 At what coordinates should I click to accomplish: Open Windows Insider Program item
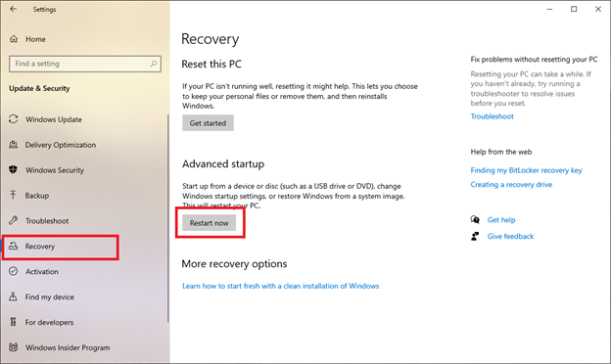(59, 347)
